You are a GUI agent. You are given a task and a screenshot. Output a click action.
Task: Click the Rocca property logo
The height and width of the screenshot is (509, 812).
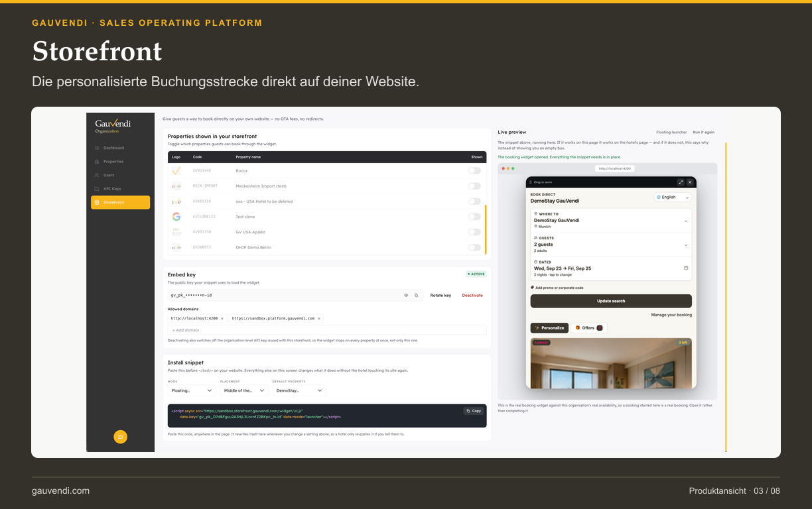[x=176, y=171]
